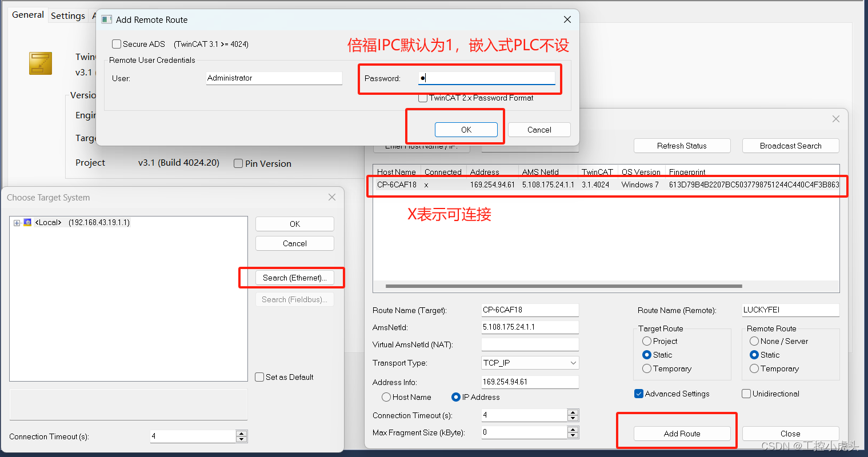Select Local (192.168.43.19.1.1) entry

pos(82,222)
